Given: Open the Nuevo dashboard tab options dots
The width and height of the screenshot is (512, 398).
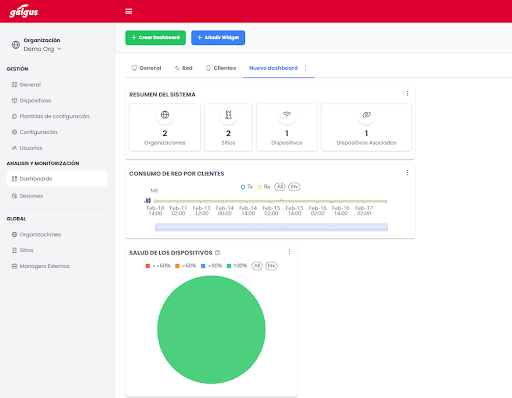Looking at the screenshot, I should 306,68.
